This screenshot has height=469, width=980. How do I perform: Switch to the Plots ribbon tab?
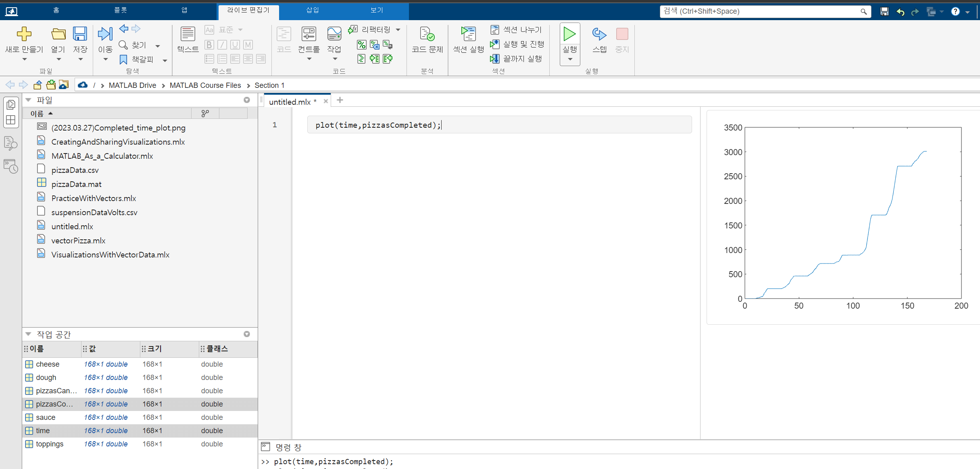tap(120, 10)
